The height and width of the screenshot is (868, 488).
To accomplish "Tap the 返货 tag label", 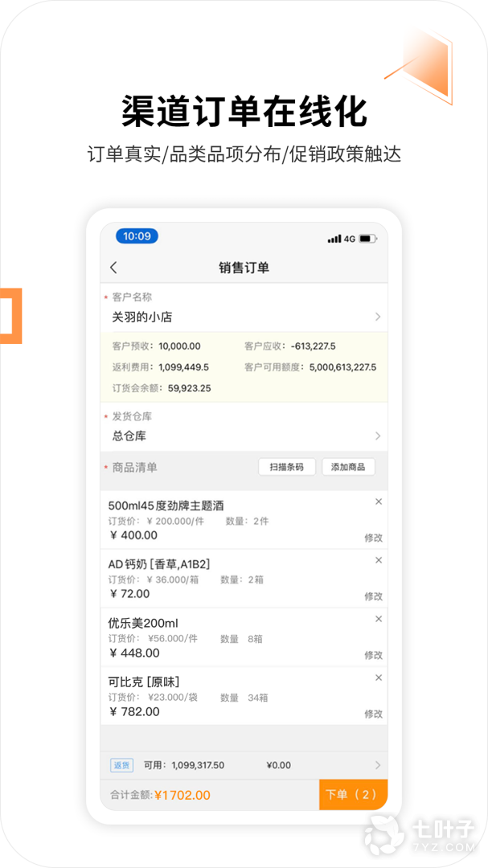I will [121, 765].
